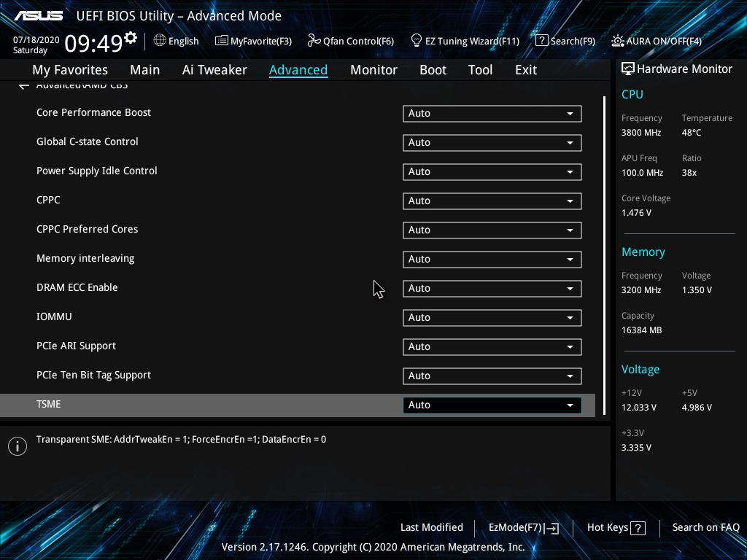The height and width of the screenshot is (560, 747).
Task: Click the Hot Keys question mark icon
Action: click(x=638, y=528)
